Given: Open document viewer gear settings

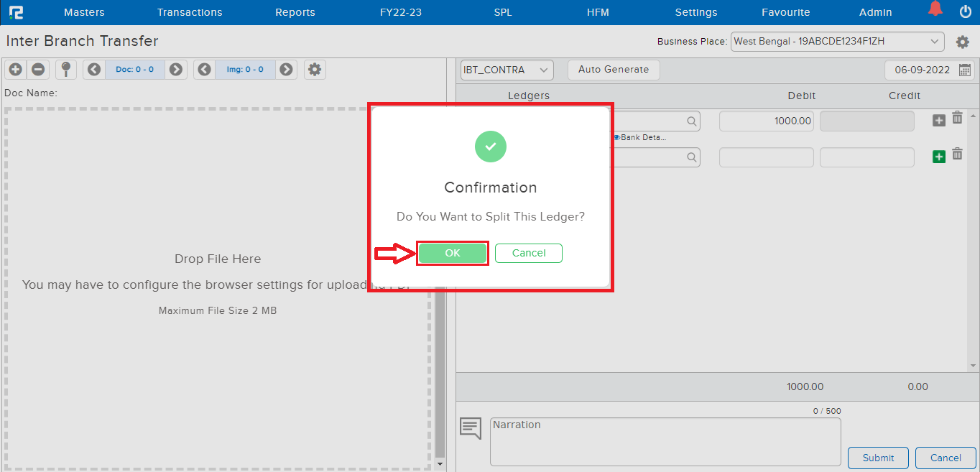Looking at the screenshot, I should 314,70.
